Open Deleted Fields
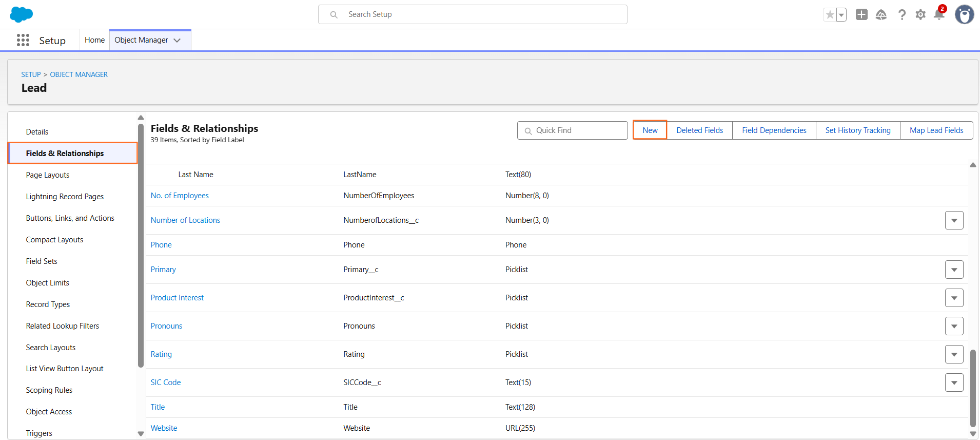This screenshot has height=440, width=980. point(700,130)
